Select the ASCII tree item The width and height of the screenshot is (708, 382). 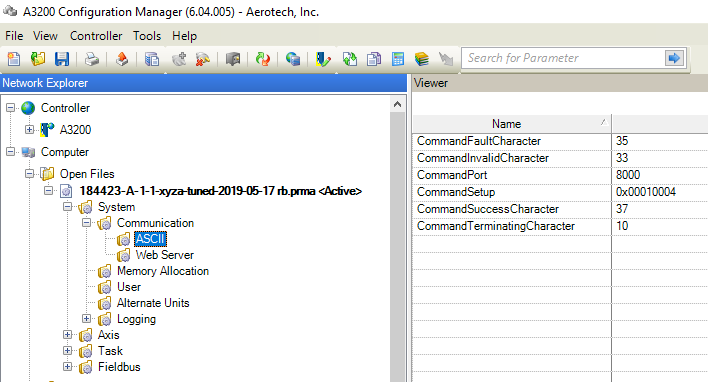150,239
